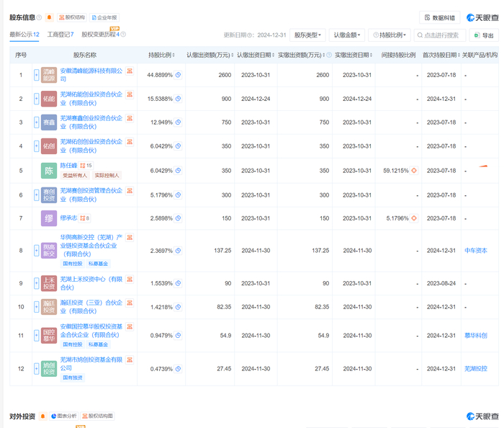Image resolution: width=504 pixels, height=428 pixels.
Task: Expand row 8 华舆高新交控 shareholder details
Action: [36, 250]
